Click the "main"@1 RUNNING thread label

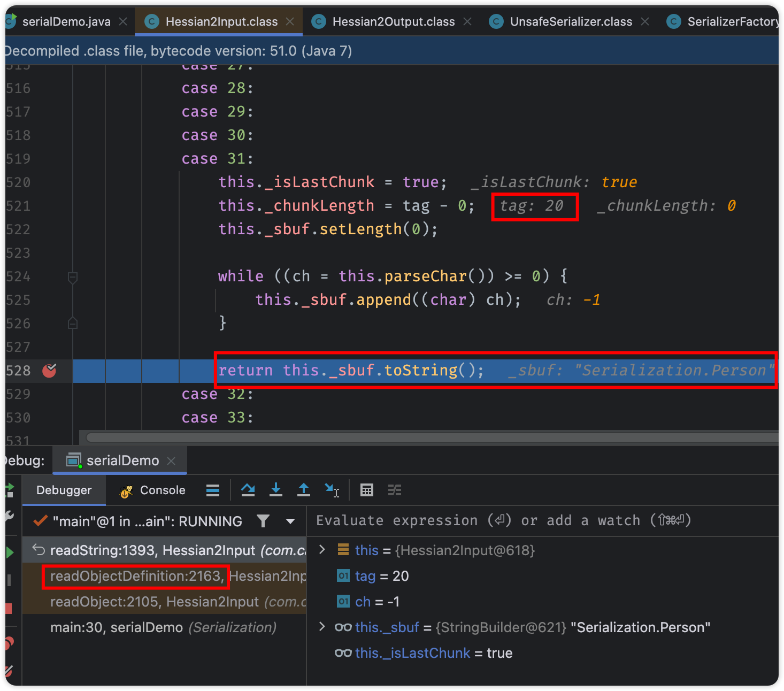click(x=147, y=521)
